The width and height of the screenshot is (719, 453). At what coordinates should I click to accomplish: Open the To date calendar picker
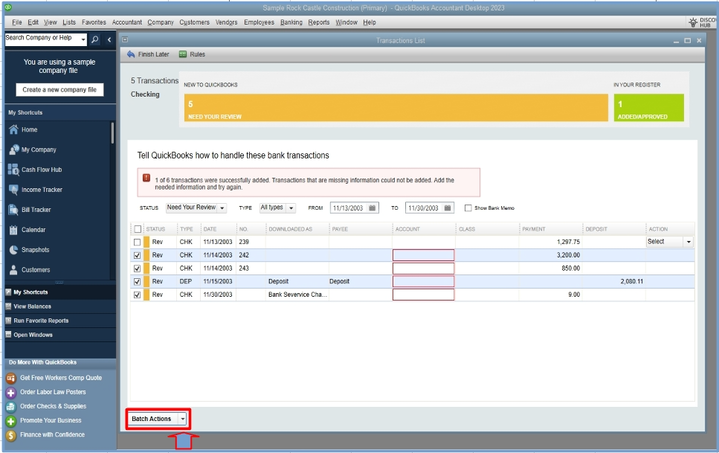448,208
